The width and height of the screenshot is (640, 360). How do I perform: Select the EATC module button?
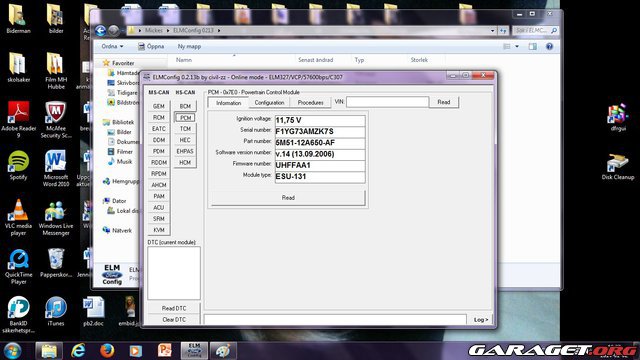click(x=159, y=129)
